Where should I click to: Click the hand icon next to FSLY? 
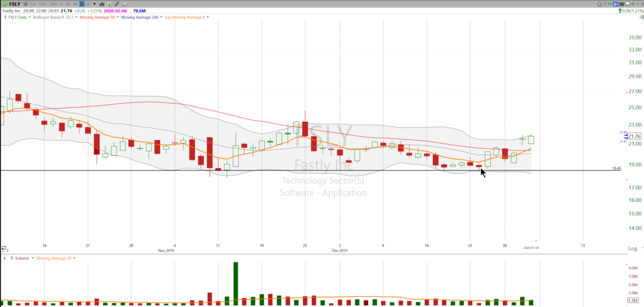coord(25,4)
